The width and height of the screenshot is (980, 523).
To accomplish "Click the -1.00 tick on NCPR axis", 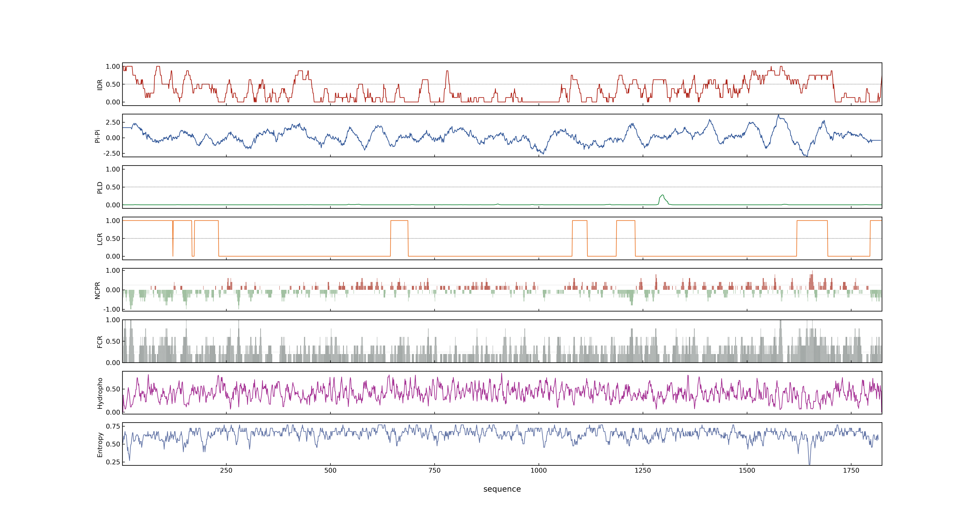I will (111, 309).
